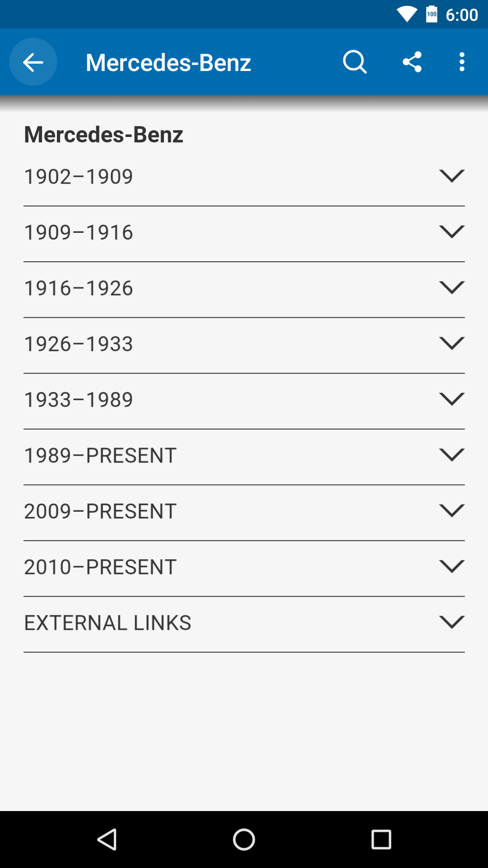
Task: Tap the back arrow in the header
Action: coord(33,62)
